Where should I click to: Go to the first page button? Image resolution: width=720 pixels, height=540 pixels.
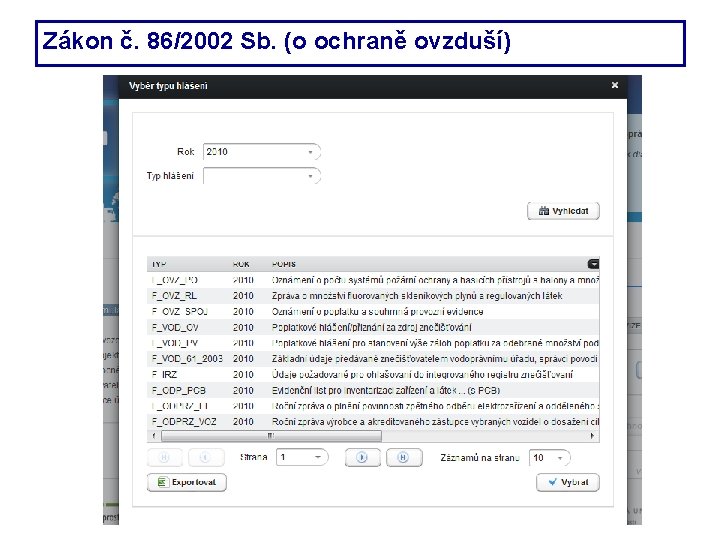pos(164,457)
